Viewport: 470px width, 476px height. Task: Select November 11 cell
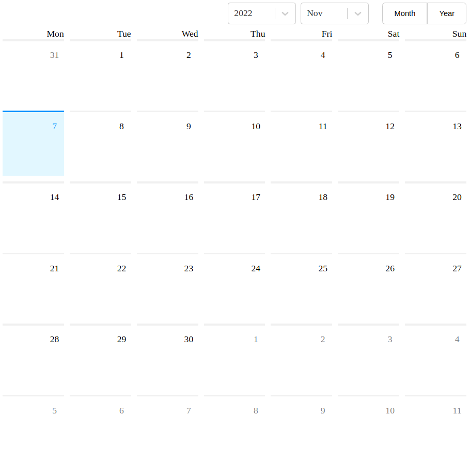click(301, 143)
